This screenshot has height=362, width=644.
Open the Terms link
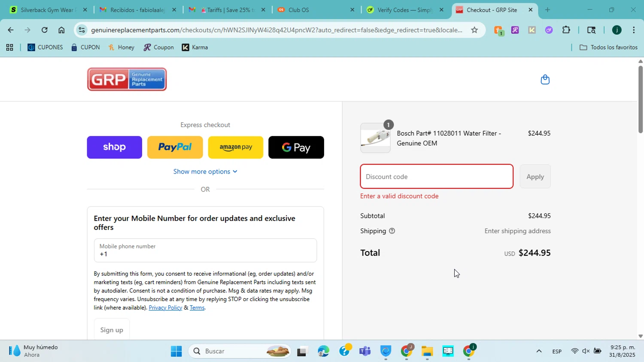coord(197,307)
